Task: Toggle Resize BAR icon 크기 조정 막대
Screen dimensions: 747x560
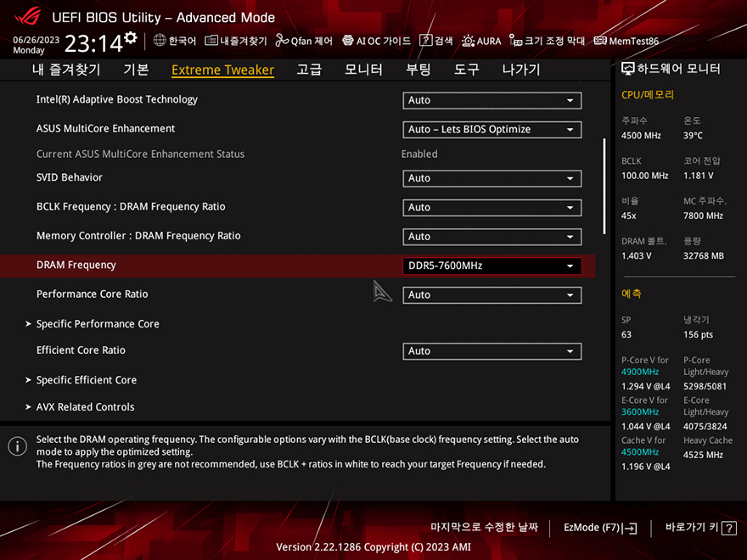Action: [x=515, y=41]
